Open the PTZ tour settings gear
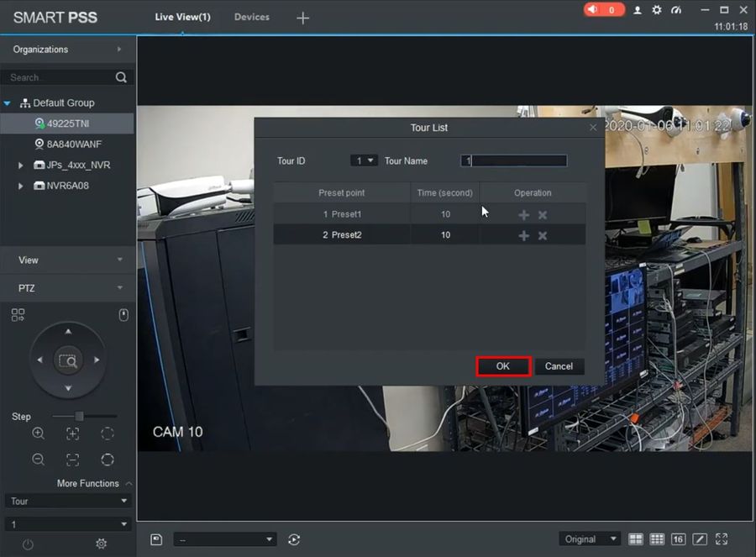The width and height of the screenshot is (756, 557). click(x=102, y=544)
